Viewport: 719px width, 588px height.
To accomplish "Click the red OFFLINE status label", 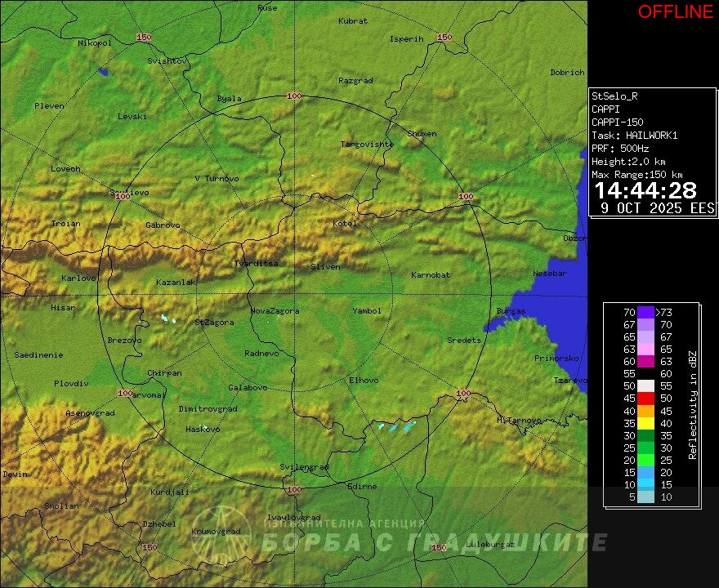I will pyautogui.click(x=675, y=11).
